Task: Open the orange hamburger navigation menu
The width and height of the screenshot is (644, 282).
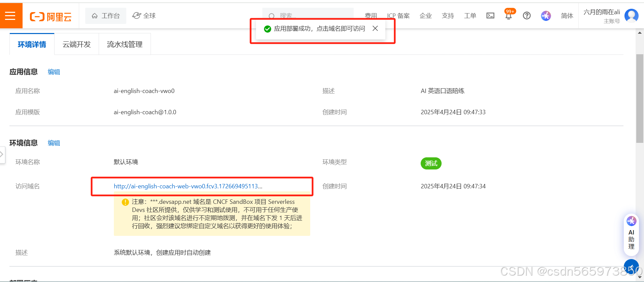Action: 10,15
